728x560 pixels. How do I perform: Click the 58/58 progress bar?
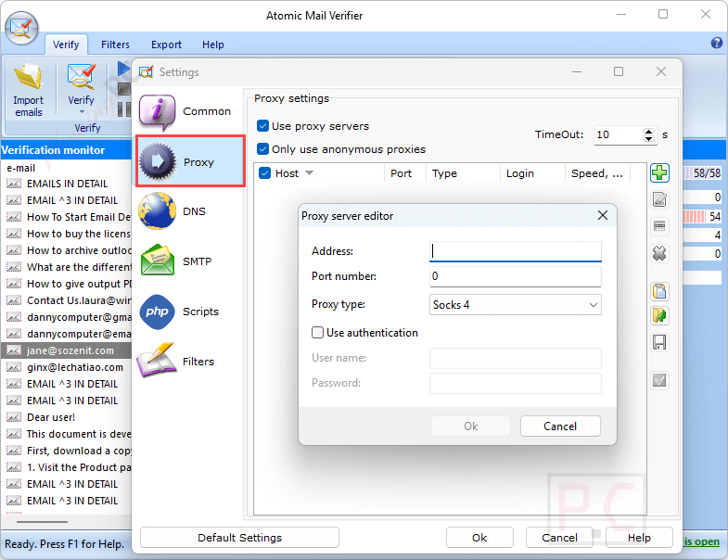(703, 173)
